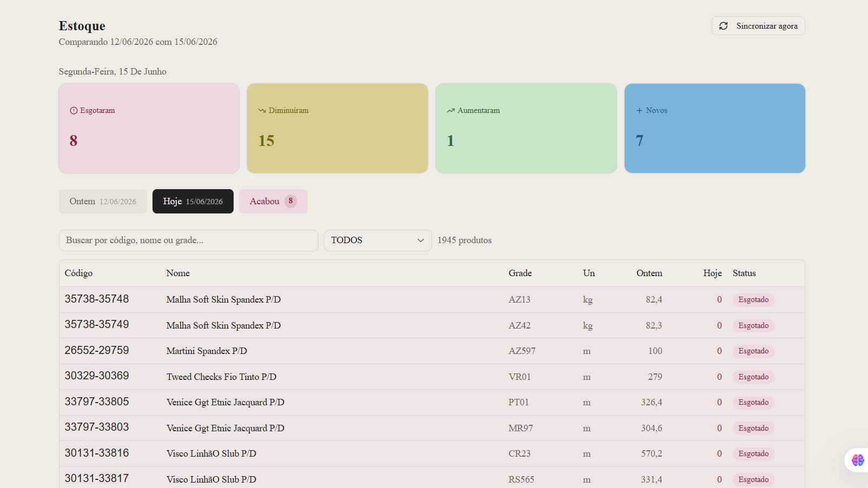The width and height of the screenshot is (868, 488).
Task: Click the grade AZ597 cell
Action: coord(522,351)
